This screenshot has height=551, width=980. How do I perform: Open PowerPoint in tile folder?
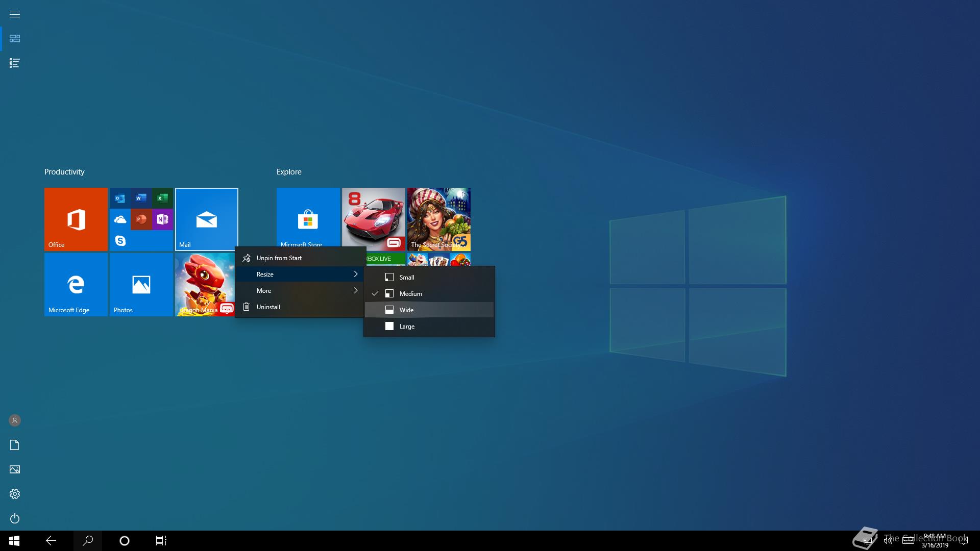tap(141, 219)
